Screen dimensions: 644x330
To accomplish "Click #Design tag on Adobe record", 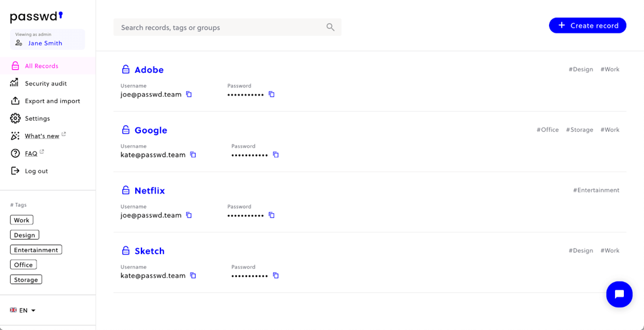I will coord(580,69).
